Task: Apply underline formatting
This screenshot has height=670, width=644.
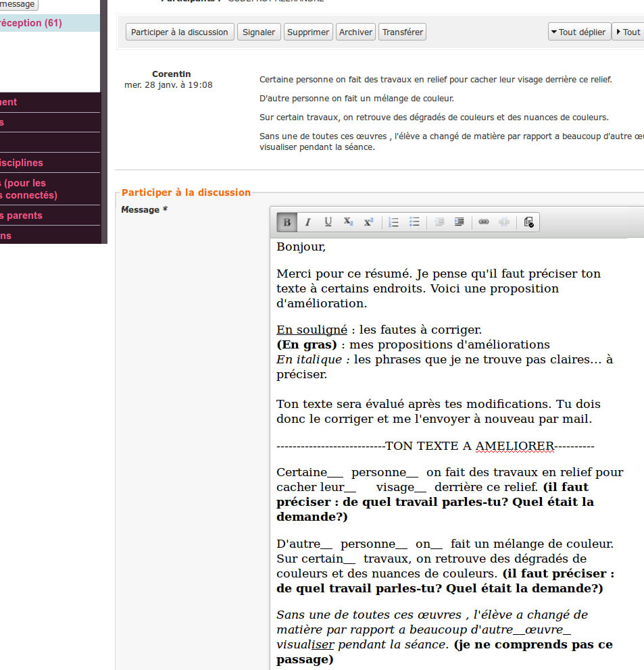Action: pos(328,222)
